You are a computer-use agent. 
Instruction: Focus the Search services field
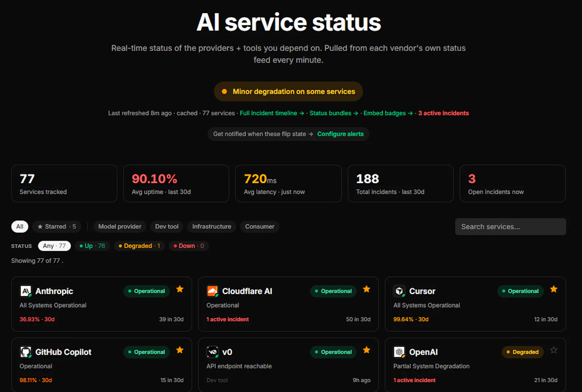tap(510, 227)
